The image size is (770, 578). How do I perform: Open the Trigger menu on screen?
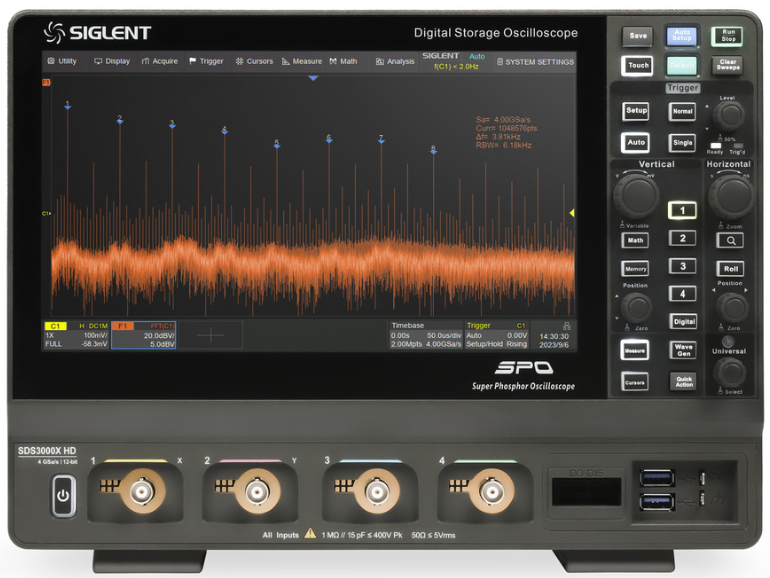(206, 61)
